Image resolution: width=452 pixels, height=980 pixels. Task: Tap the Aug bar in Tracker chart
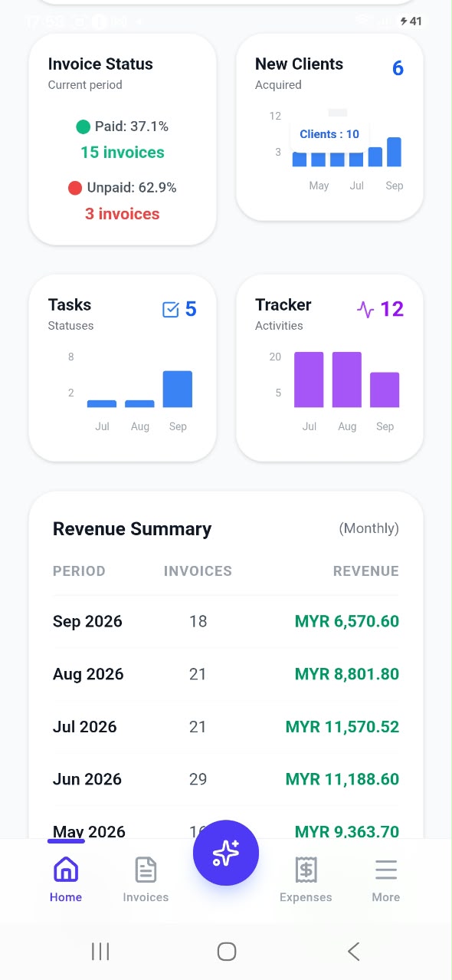coord(346,380)
